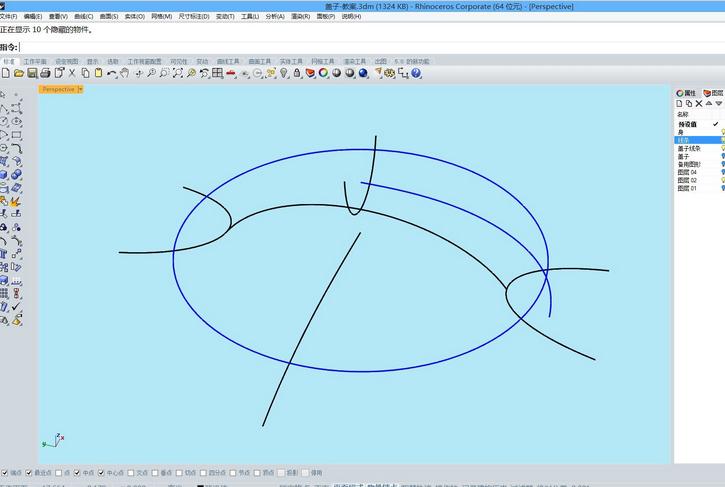Open the 属性 properties panel tab
725x487 pixels.
(686, 93)
